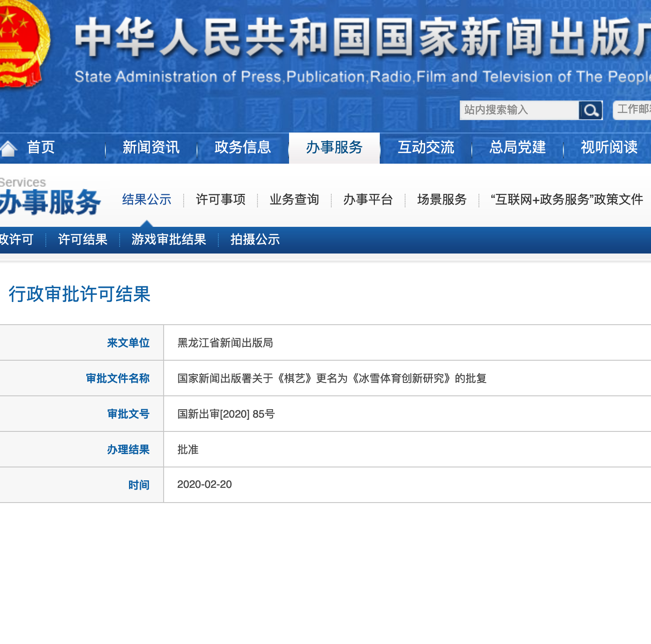Click the 行政审批许可结果 heading
This screenshot has height=644, width=651.
point(80,294)
